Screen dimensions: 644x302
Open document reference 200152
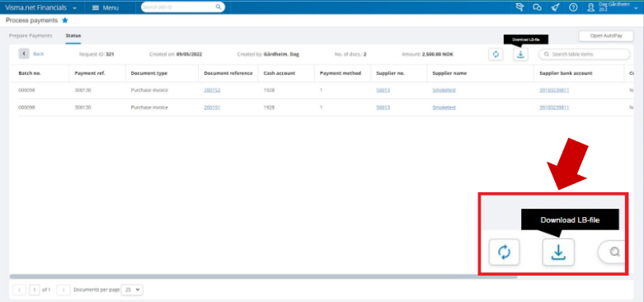tap(212, 90)
